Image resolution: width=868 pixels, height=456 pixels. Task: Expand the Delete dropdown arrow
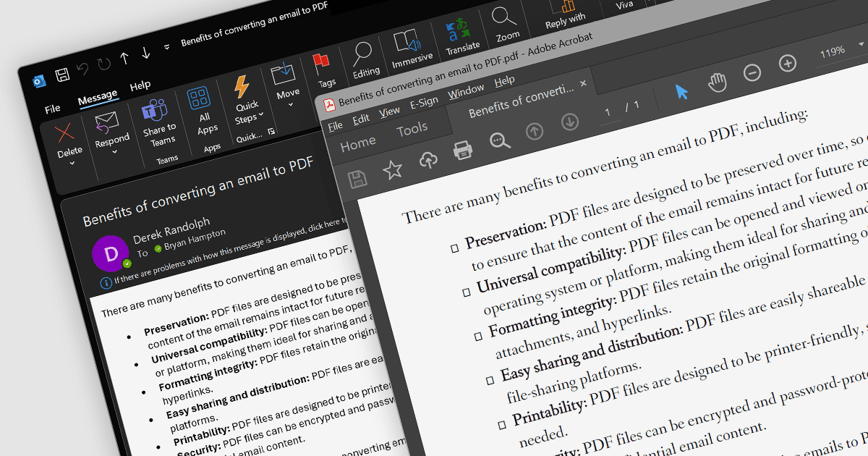tap(72, 164)
